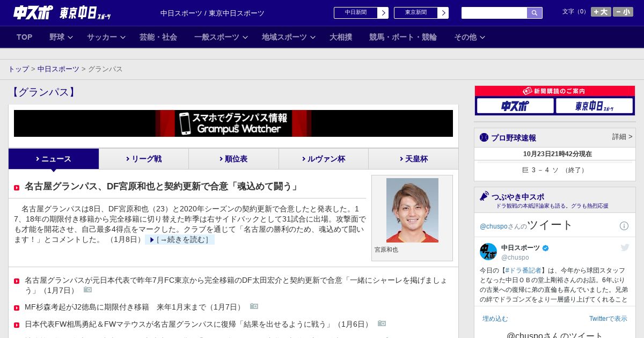
Task: Go to 中日スポーツ breadcrumb link
Action: click(58, 69)
